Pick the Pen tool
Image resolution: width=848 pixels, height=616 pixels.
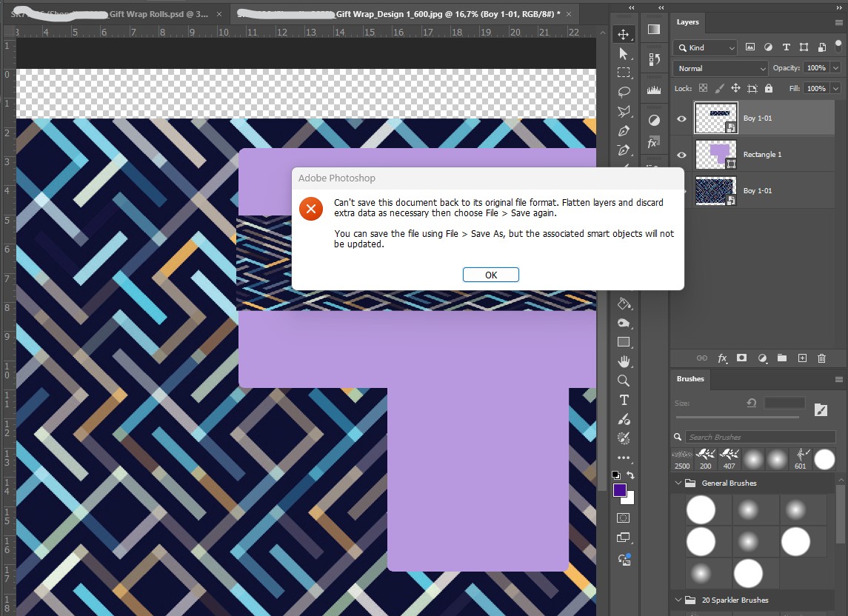(624, 130)
